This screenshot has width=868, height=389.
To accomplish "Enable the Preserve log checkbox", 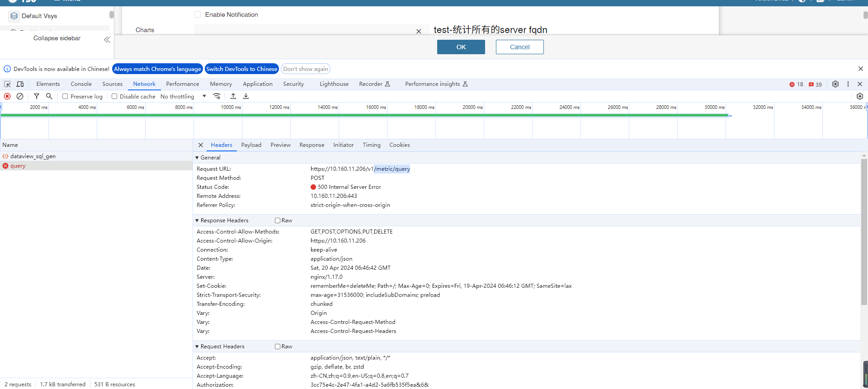I will click(x=65, y=96).
